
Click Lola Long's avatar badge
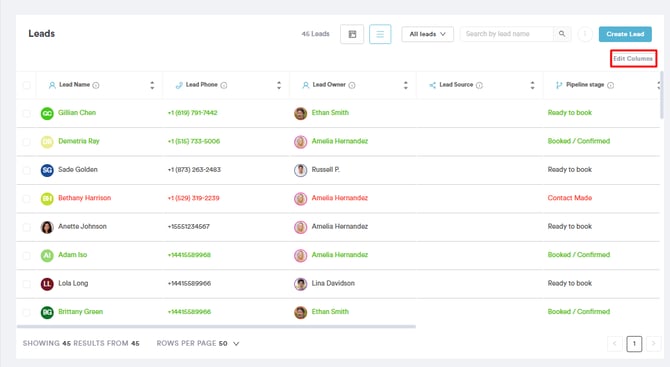click(x=47, y=284)
